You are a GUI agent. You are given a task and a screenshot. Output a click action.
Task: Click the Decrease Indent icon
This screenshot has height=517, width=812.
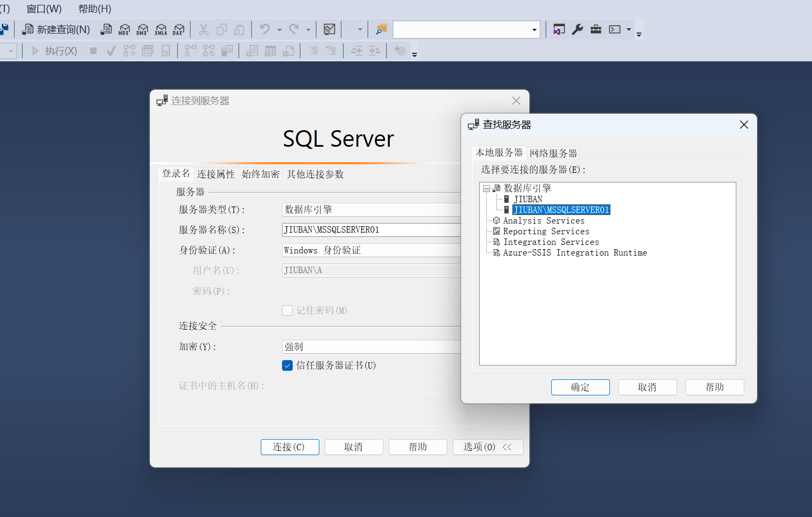pyautogui.click(x=357, y=51)
